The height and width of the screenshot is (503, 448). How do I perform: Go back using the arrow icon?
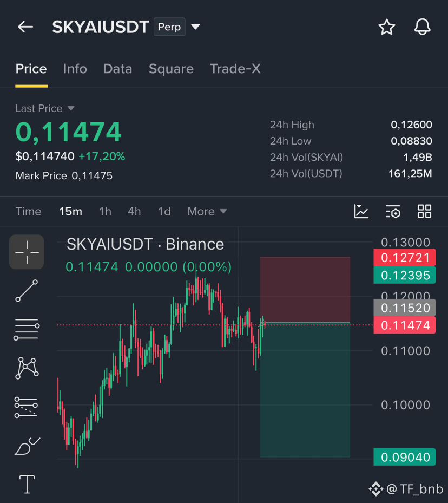coord(25,27)
